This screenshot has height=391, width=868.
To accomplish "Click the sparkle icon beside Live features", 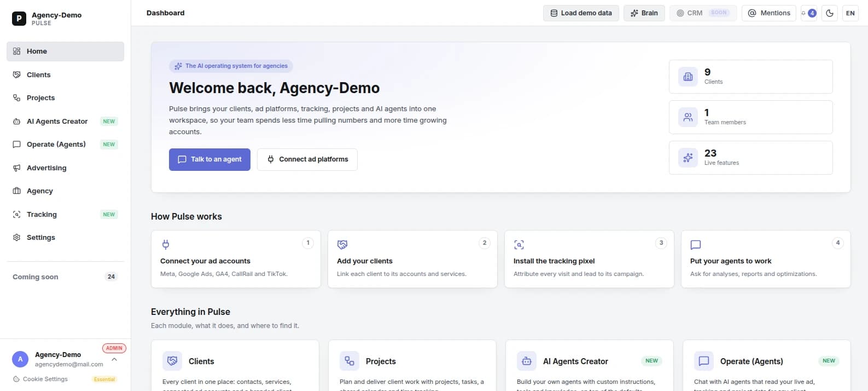I will tap(688, 158).
